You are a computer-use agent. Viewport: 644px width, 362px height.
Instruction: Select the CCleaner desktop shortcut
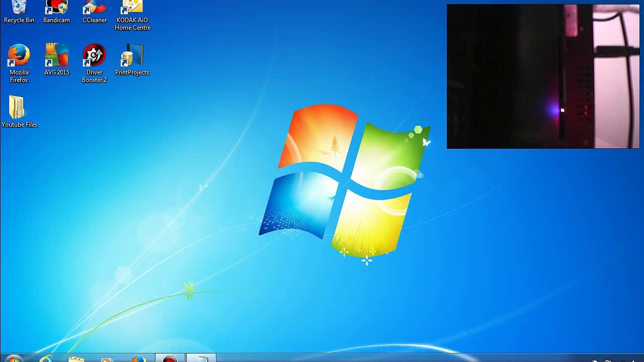coord(95,12)
